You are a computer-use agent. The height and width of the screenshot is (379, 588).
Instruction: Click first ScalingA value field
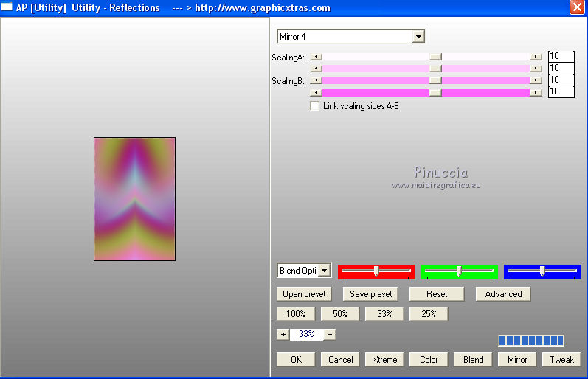561,56
